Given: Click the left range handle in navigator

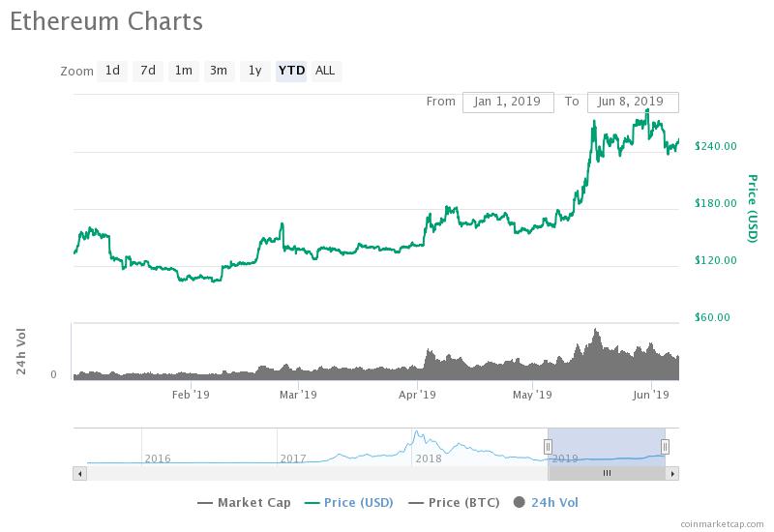Looking at the screenshot, I should (x=548, y=446).
